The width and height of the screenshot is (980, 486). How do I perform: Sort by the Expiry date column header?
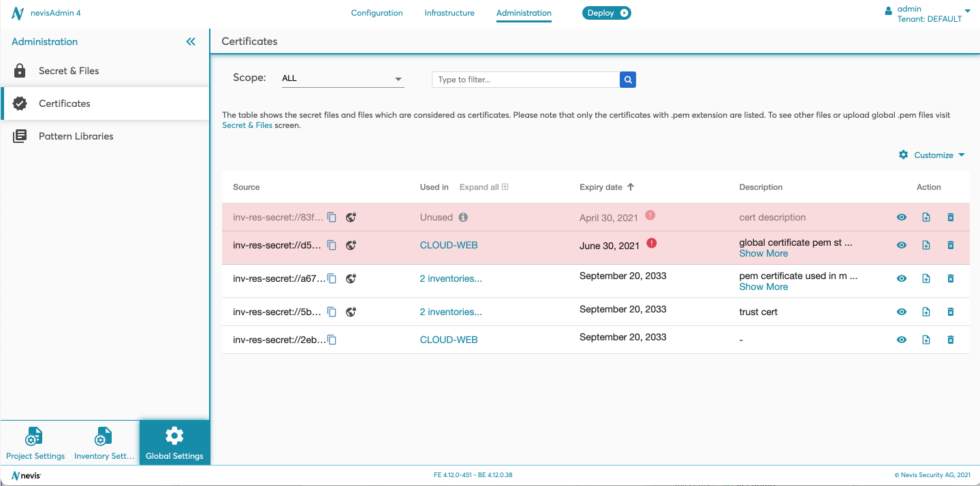pos(601,187)
